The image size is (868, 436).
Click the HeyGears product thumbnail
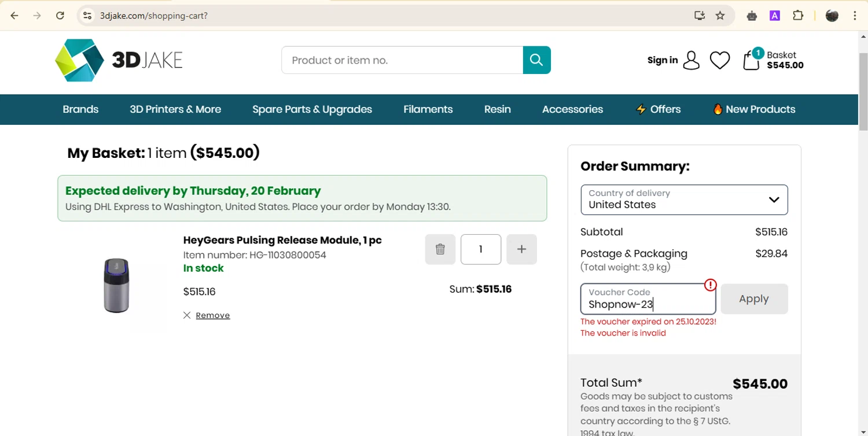tap(116, 286)
